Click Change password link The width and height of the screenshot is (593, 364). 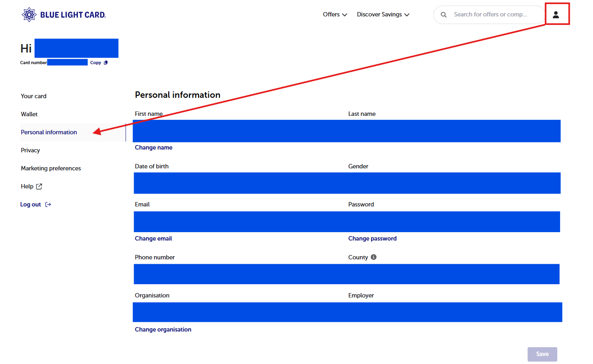(x=372, y=239)
